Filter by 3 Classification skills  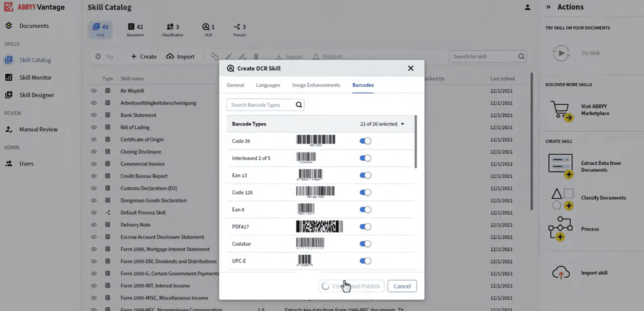coord(172,30)
